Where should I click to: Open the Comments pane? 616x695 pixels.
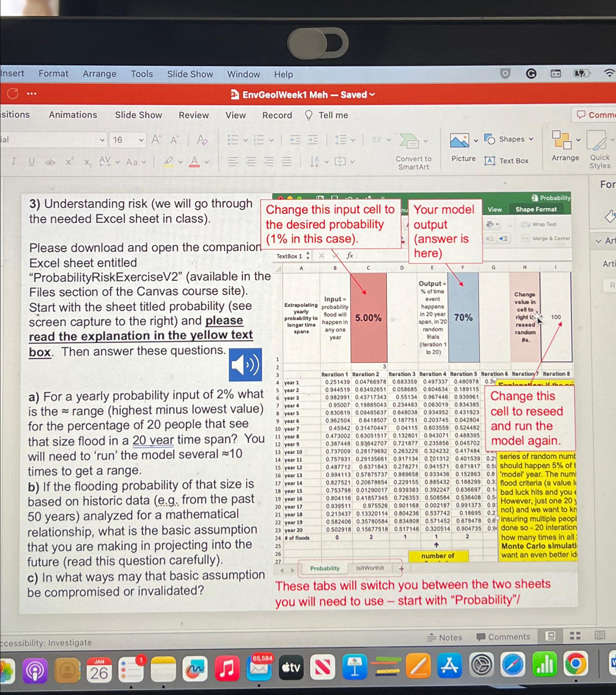504,637
